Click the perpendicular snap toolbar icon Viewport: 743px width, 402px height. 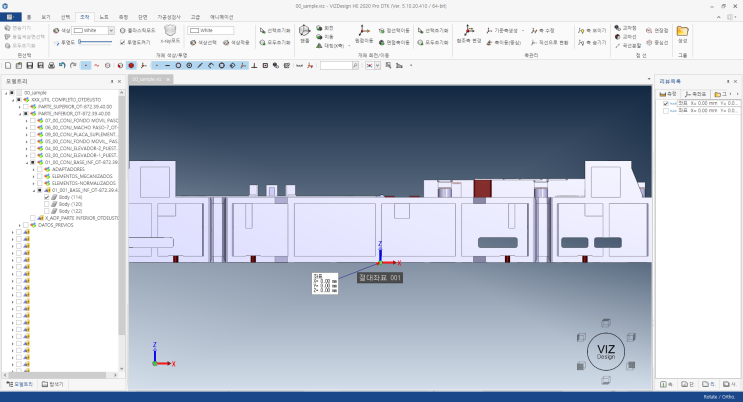(x=254, y=65)
